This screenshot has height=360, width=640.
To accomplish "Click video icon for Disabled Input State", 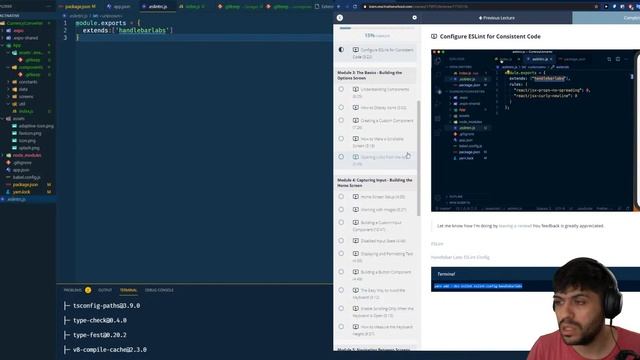I will [356, 240].
